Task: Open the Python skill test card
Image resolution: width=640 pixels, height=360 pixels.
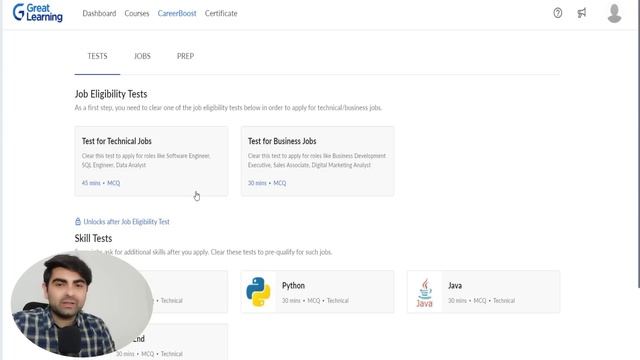Action: click(x=318, y=292)
